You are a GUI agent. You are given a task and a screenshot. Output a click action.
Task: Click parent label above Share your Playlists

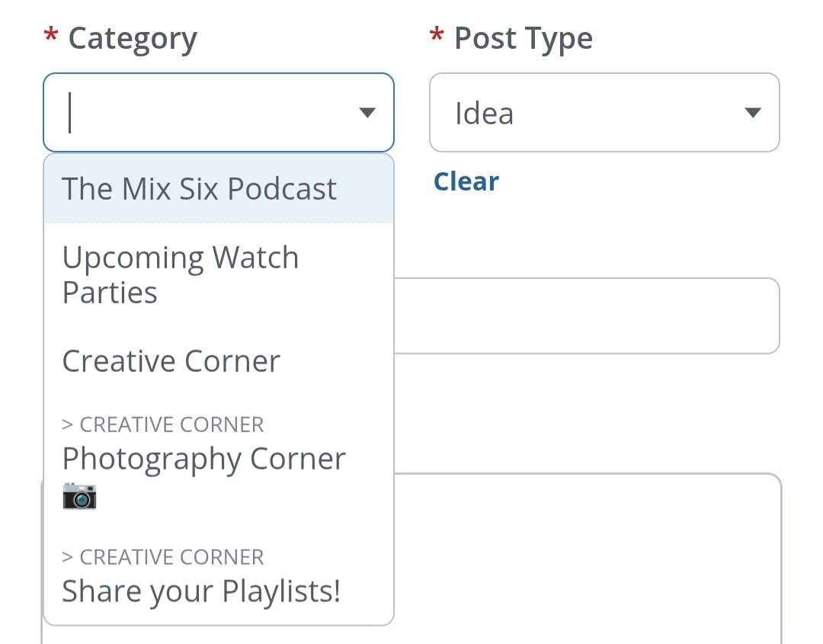coord(162,557)
